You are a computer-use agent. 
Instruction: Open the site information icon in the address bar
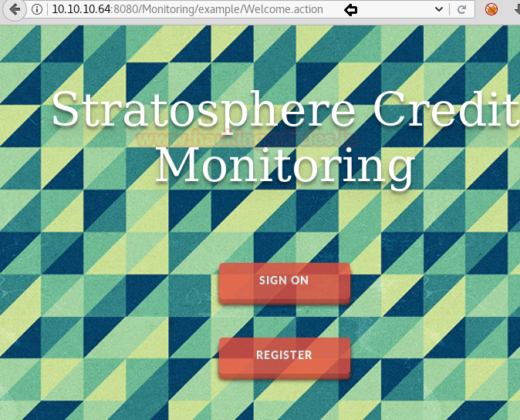[37, 9]
